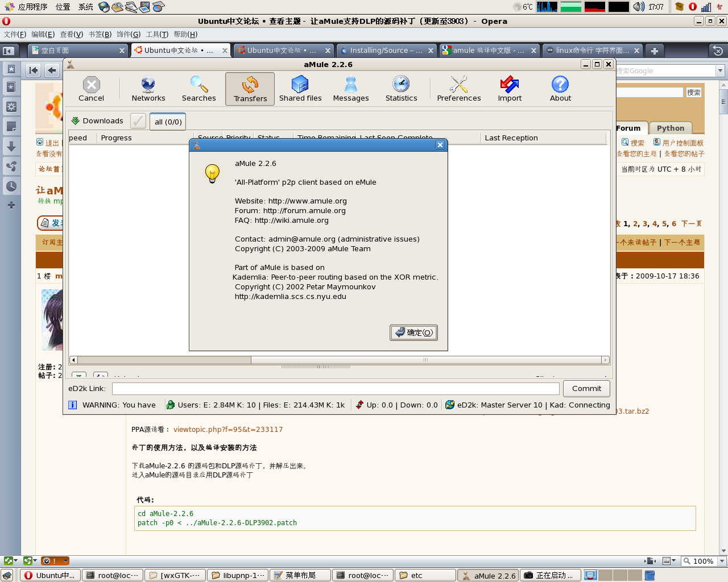Open the Statistics view in aMule

pos(401,89)
